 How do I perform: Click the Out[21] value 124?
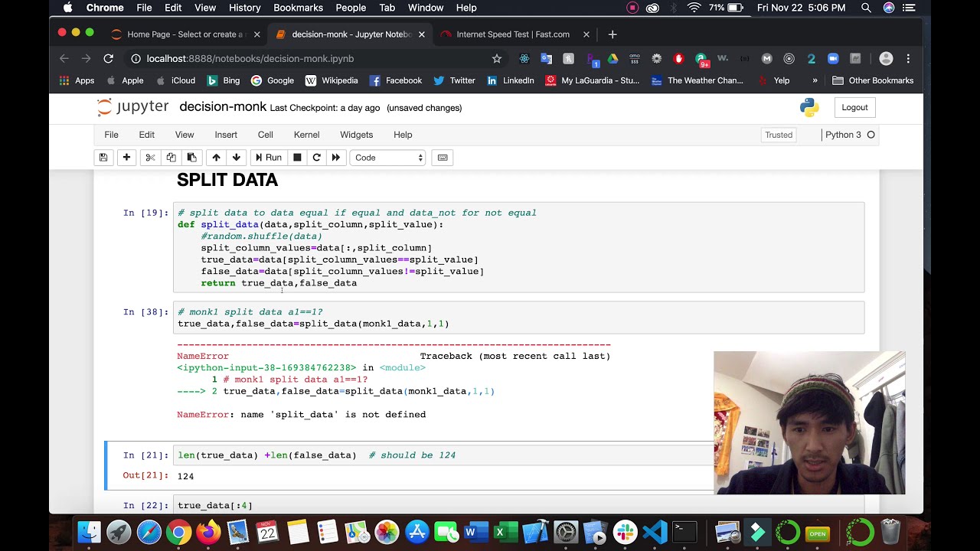(x=185, y=476)
